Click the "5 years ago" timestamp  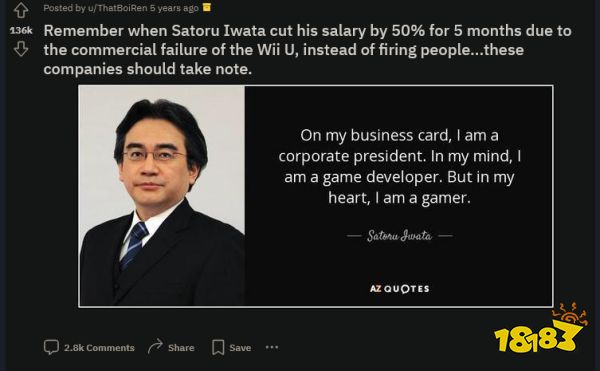click(174, 8)
